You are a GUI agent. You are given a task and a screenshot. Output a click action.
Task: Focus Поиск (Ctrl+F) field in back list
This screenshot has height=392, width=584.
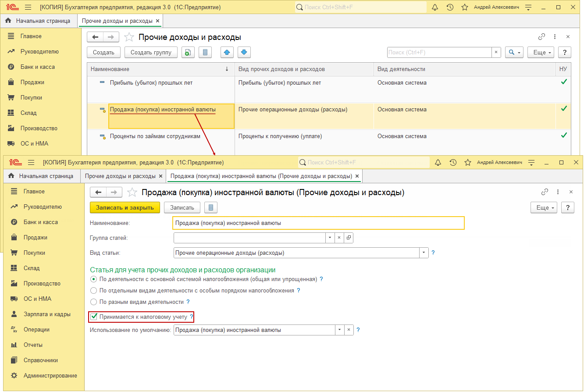click(439, 52)
